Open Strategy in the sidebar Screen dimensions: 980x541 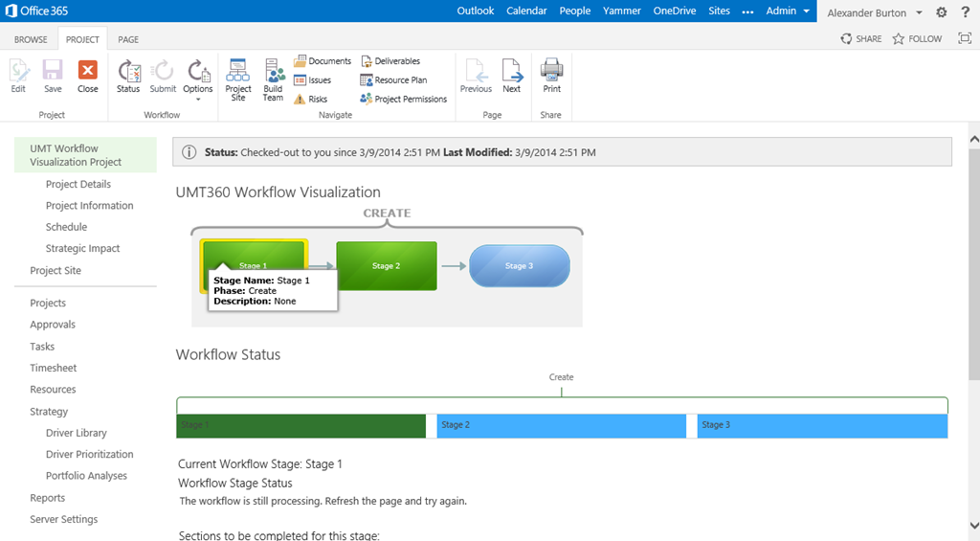(49, 412)
